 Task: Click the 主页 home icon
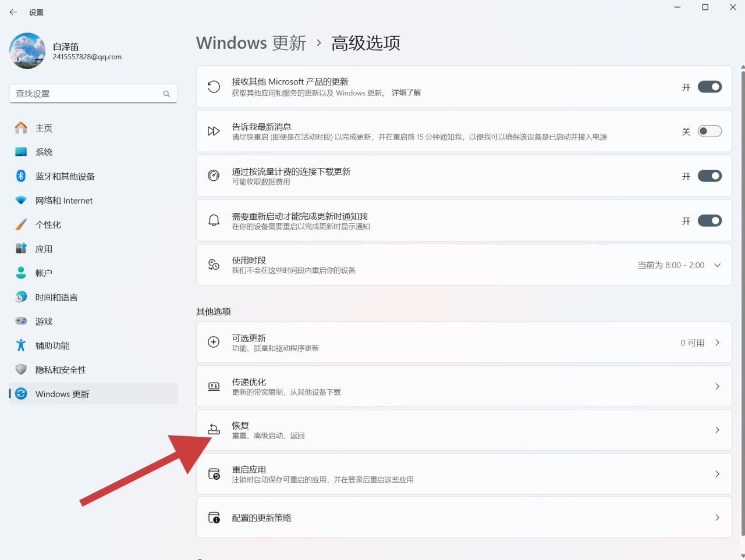tap(21, 128)
